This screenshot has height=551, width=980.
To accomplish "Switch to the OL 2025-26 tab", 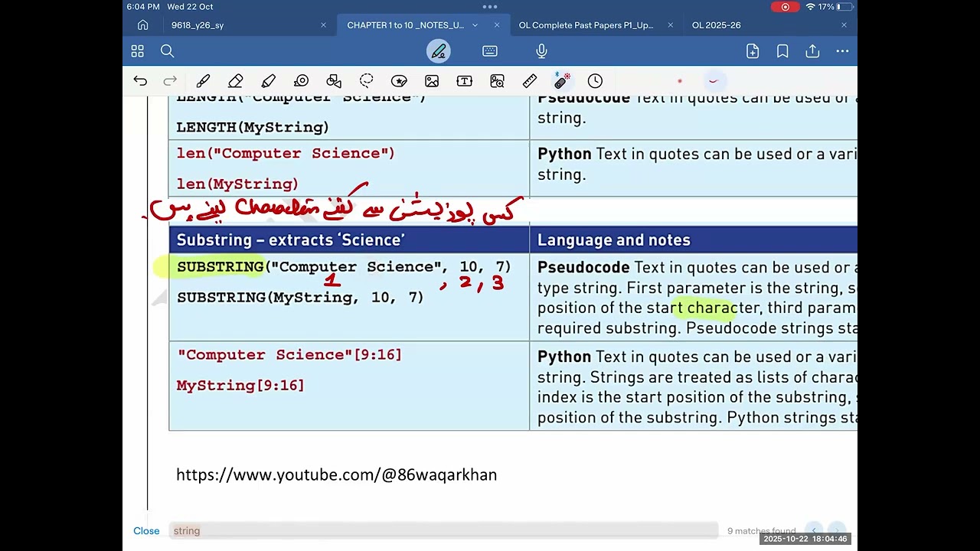I will point(717,25).
